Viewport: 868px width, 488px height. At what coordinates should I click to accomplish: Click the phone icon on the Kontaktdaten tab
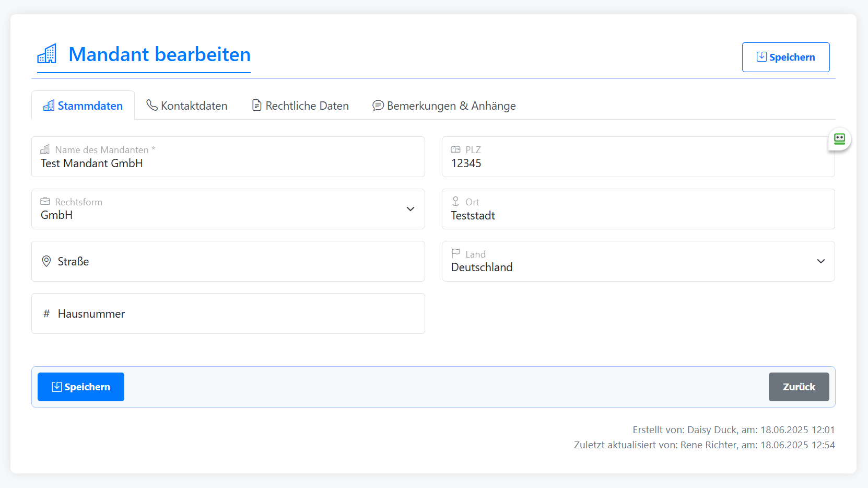pos(151,105)
